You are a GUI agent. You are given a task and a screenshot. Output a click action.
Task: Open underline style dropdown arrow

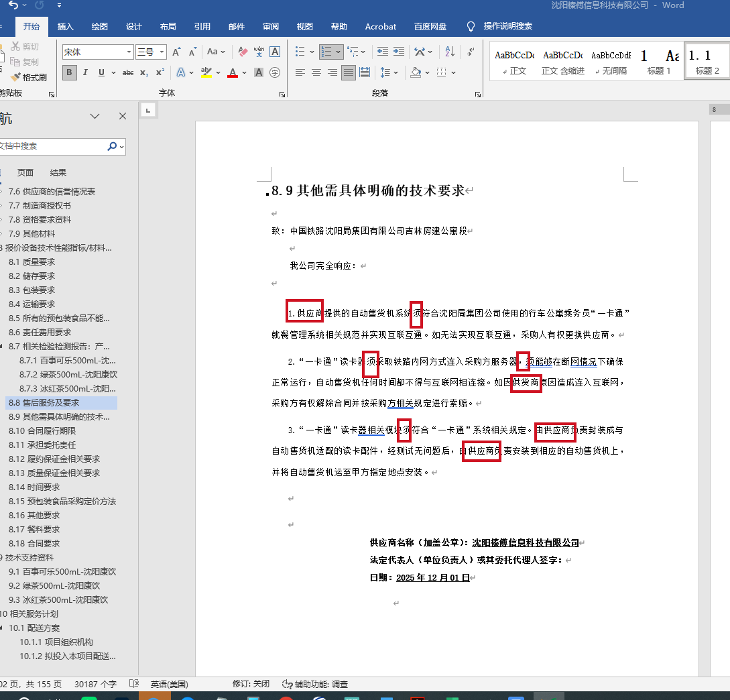point(113,72)
